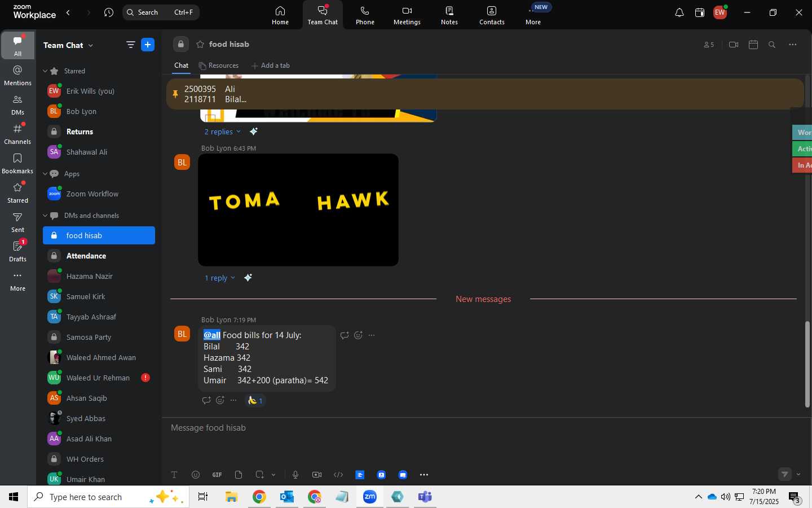
Task: Open the send options dropdown arrow
Action: pos(798,474)
